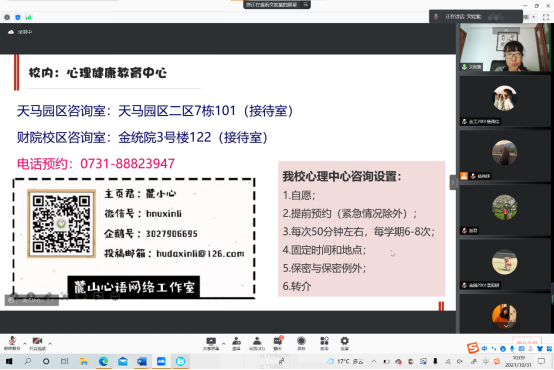Open Microsoft Edge from the taskbar

[103, 361]
